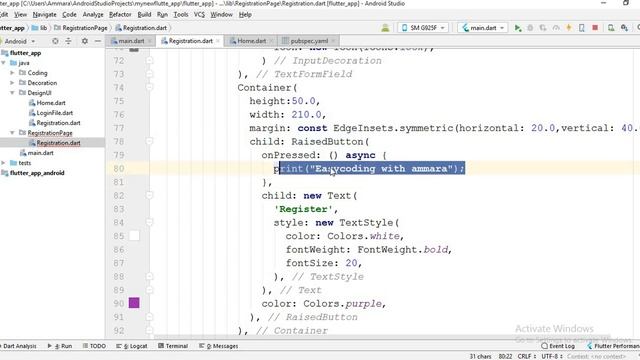Click the Debug bug icon

[530, 28]
